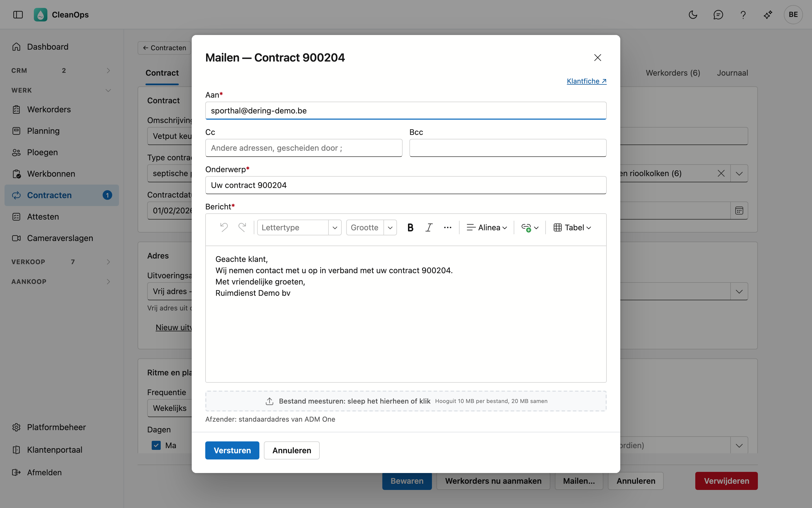812x508 pixels.
Task: Open Werkbonnen in the sidebar
Action: point(61,174)
